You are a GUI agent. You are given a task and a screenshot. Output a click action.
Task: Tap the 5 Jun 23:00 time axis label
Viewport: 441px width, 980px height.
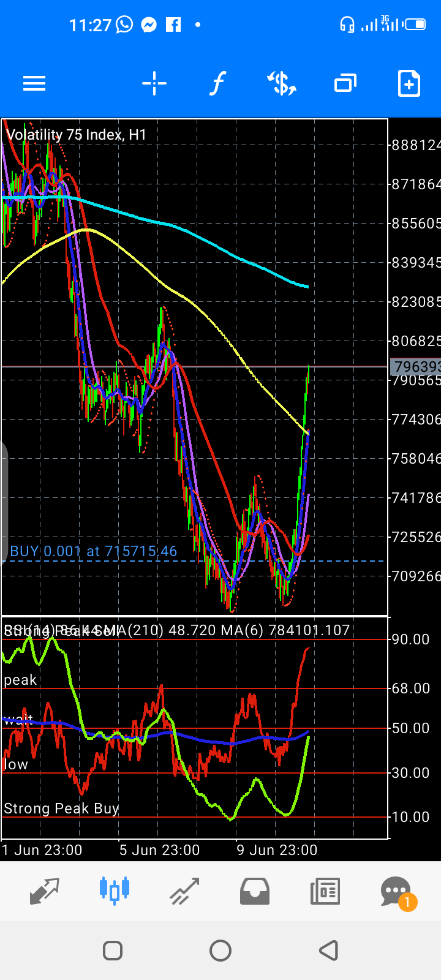point(160,850)
